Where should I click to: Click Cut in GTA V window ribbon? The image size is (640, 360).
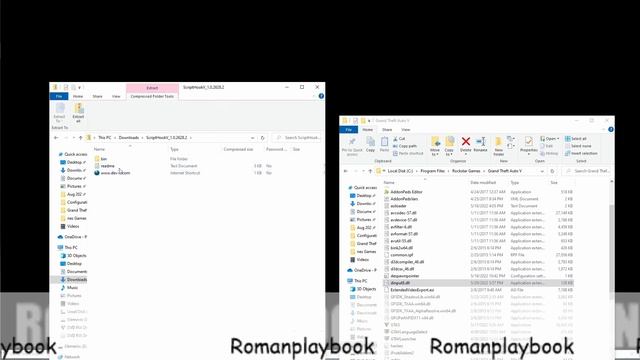[399, 139]
